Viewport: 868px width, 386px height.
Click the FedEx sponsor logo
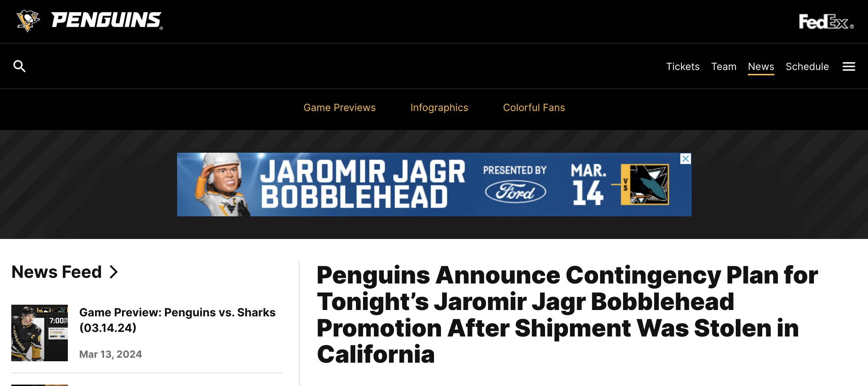click(x=826, y=22)
